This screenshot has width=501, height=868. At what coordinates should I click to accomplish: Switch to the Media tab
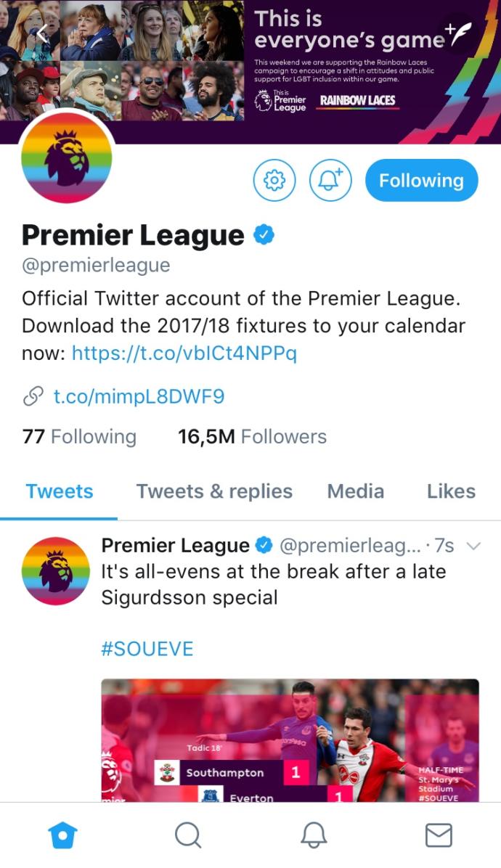tap(355, 491)
